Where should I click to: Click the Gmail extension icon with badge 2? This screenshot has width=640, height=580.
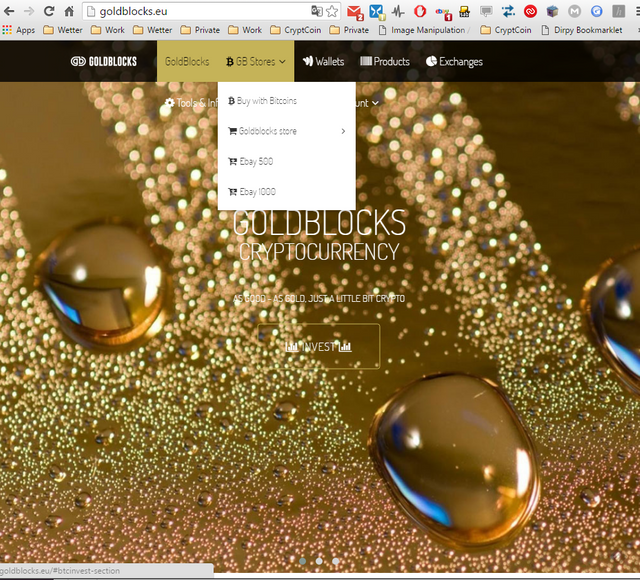(355, 12)
